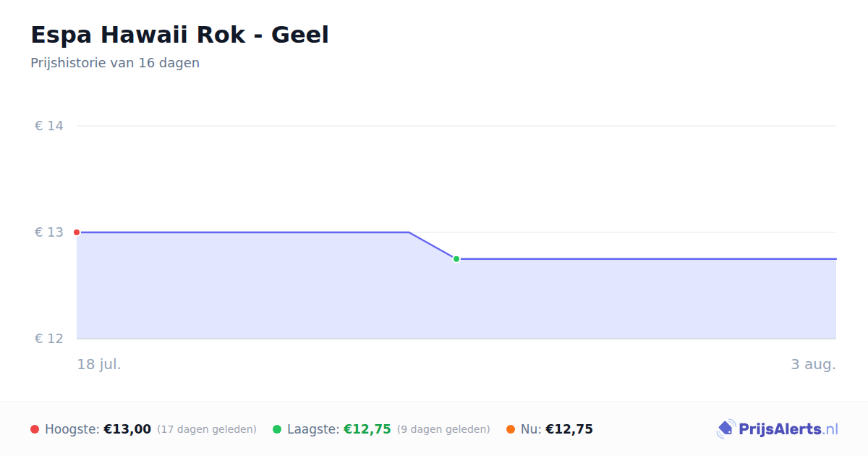Click the current price €12,75 after Nu
Screen dimensions: 868x456
pos(569,429)
